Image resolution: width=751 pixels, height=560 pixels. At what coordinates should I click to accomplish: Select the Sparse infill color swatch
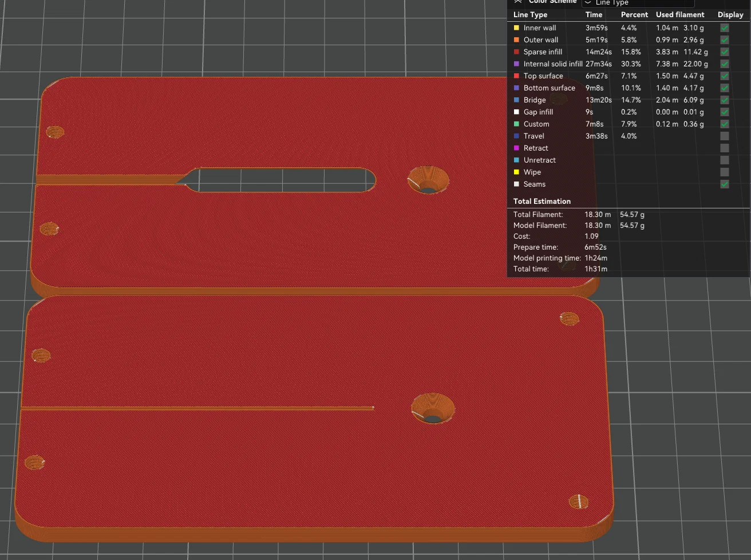[x=516, y=52]
